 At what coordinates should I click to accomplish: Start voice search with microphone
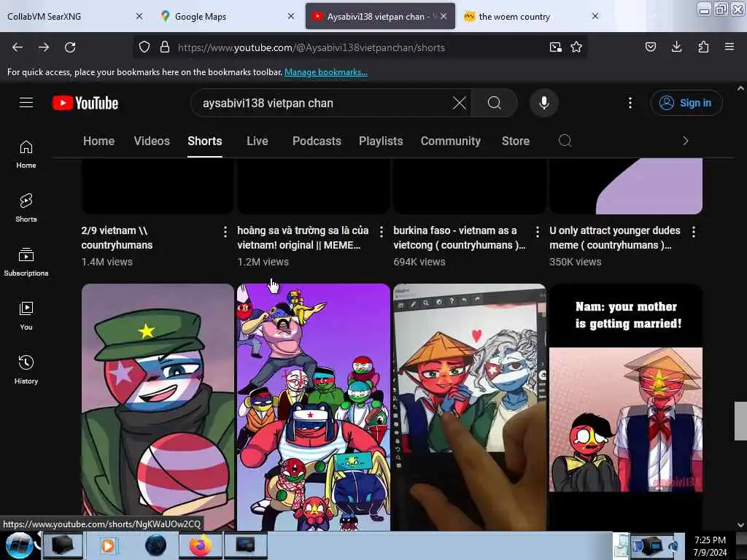tap(544, 103)
